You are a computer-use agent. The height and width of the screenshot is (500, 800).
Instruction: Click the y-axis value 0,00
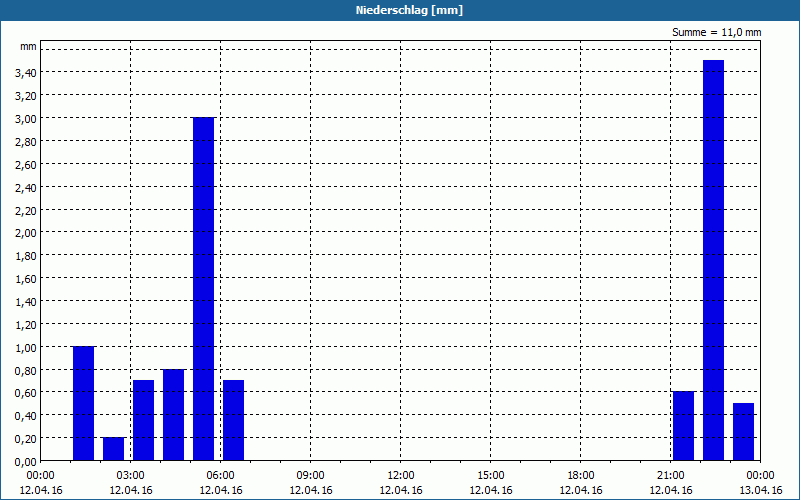tap(26, 462)
